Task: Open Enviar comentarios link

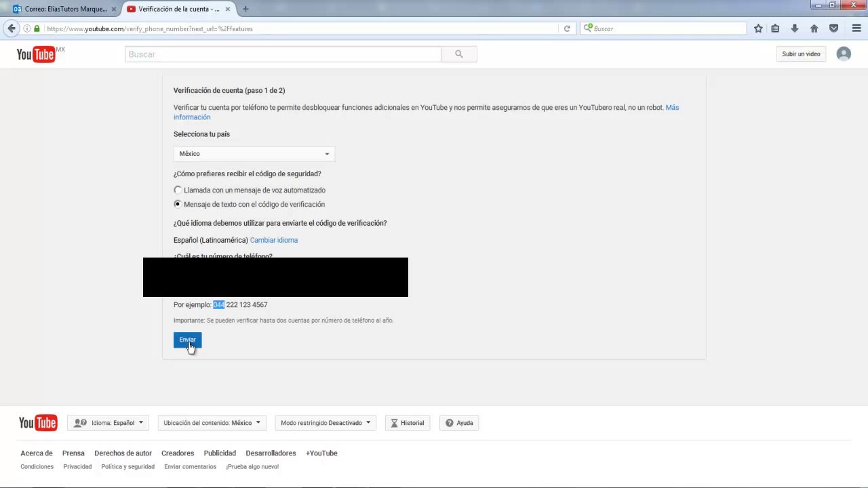Action: 190,467
